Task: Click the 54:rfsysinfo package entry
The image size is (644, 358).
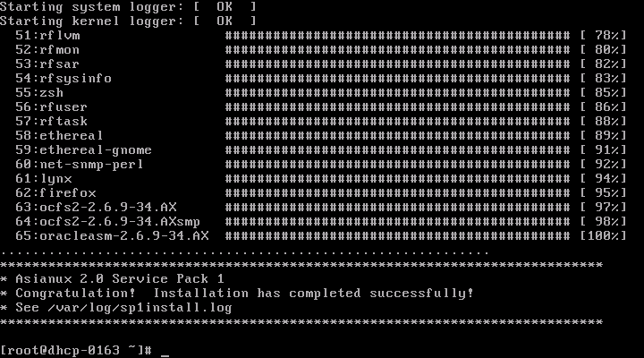Action: point(64,78)
